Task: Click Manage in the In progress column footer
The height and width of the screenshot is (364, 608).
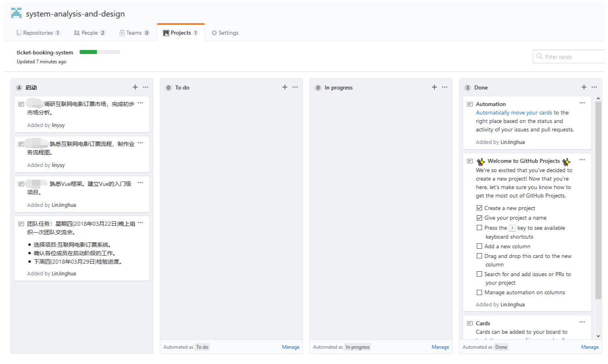Action: tap(440, 347)
